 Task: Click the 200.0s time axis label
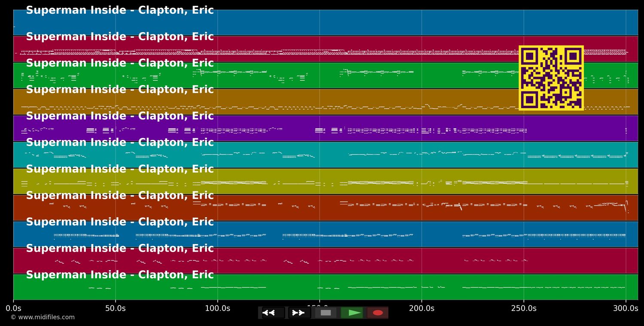(422, 308)
